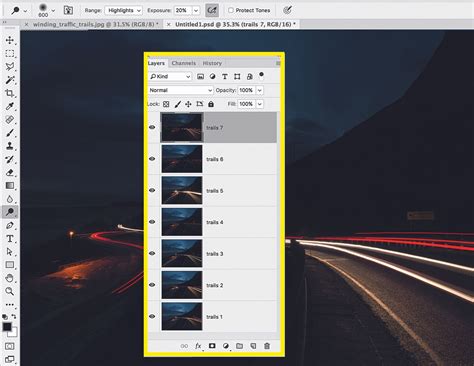Enable the airbrush build-up option
Screen dimensions: 474x366
pyautogui.click(x=212, y=10)
